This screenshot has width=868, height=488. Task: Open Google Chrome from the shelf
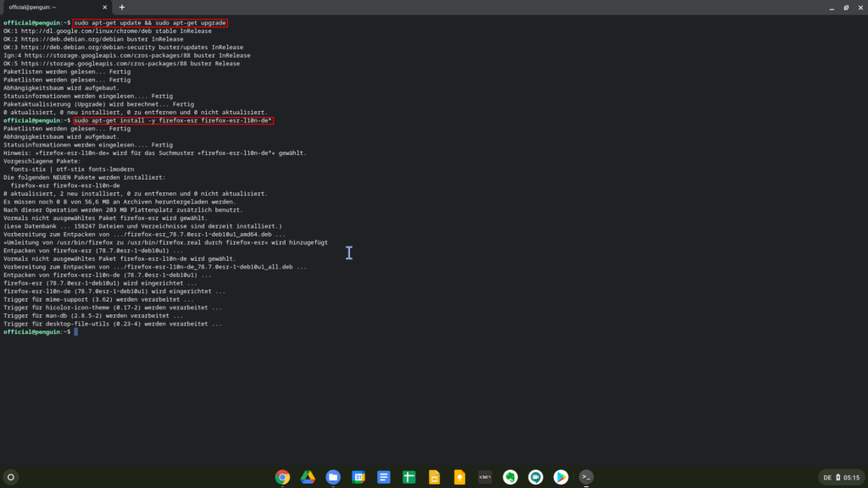click(x=282, y=477)
